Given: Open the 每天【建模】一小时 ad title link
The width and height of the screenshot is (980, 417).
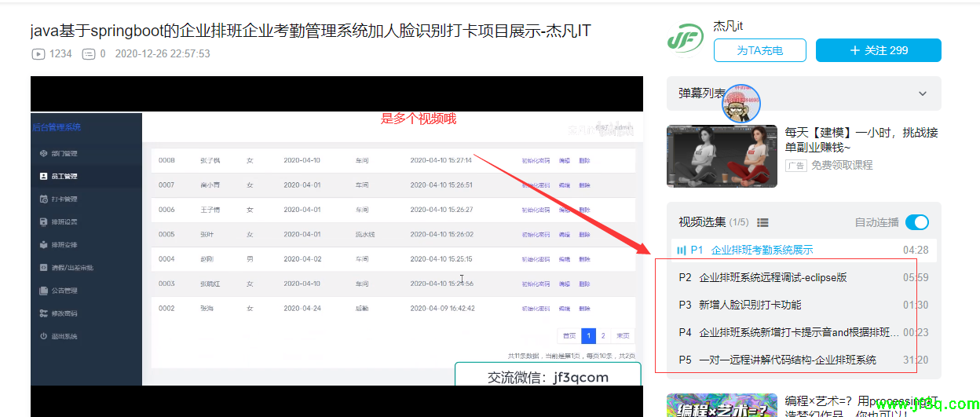Looking at the screenshot, I should click(861, 140).
